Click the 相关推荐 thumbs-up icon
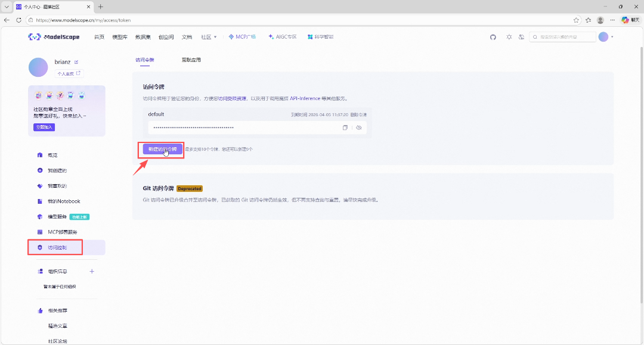The image size is (644, 345). click(x=41, y=310)
